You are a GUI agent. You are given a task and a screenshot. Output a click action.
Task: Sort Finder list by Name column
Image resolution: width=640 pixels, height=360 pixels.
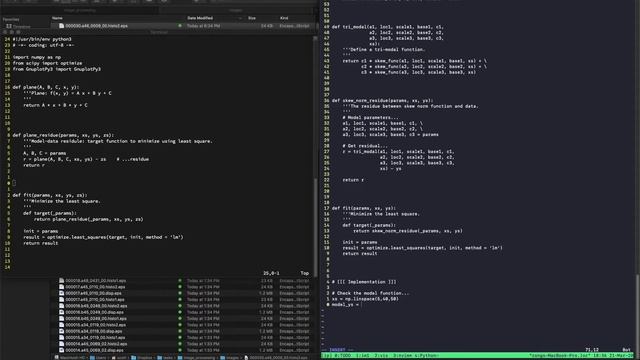pyautogui.click(x=57, y=18)
